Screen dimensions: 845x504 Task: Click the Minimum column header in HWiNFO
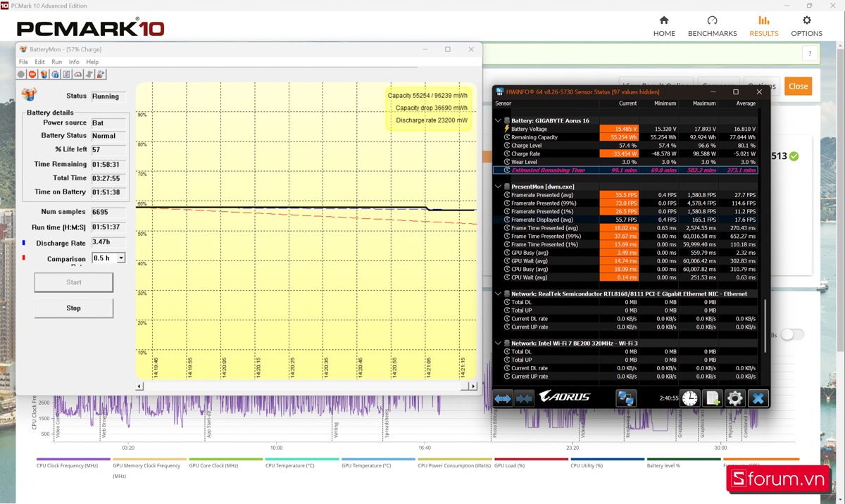tap(665, 103)
